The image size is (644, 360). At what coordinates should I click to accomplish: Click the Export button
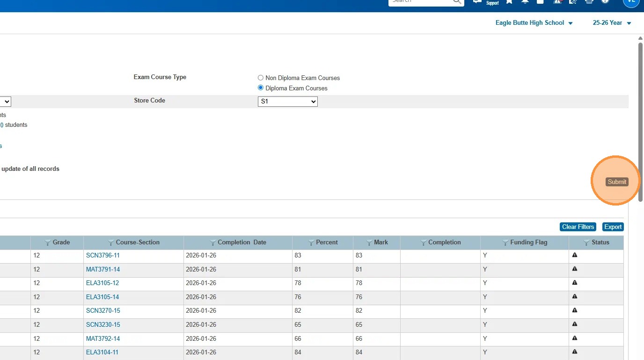613,227
